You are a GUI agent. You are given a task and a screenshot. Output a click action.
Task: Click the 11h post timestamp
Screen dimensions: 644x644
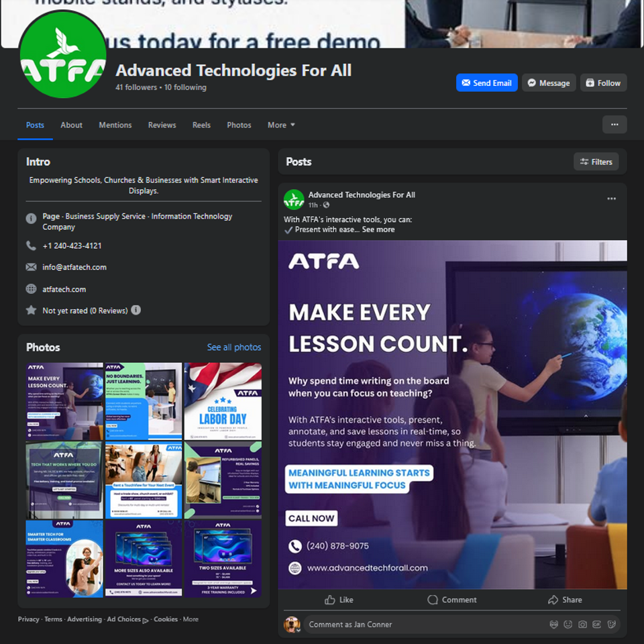313,205
